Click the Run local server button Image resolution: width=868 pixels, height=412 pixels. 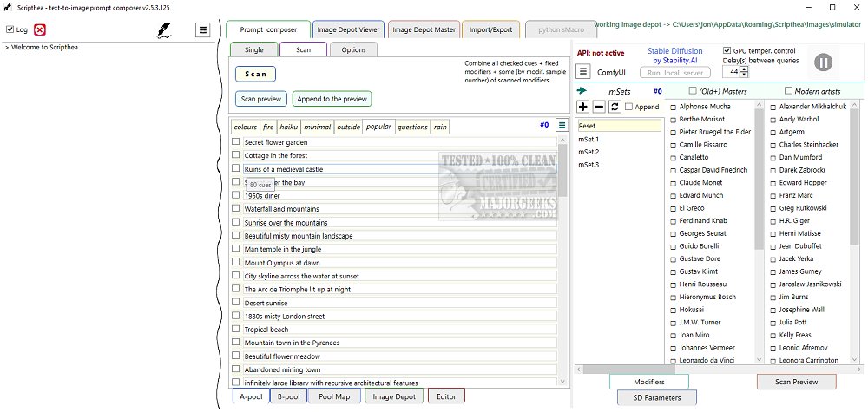[x=674, y=73]
